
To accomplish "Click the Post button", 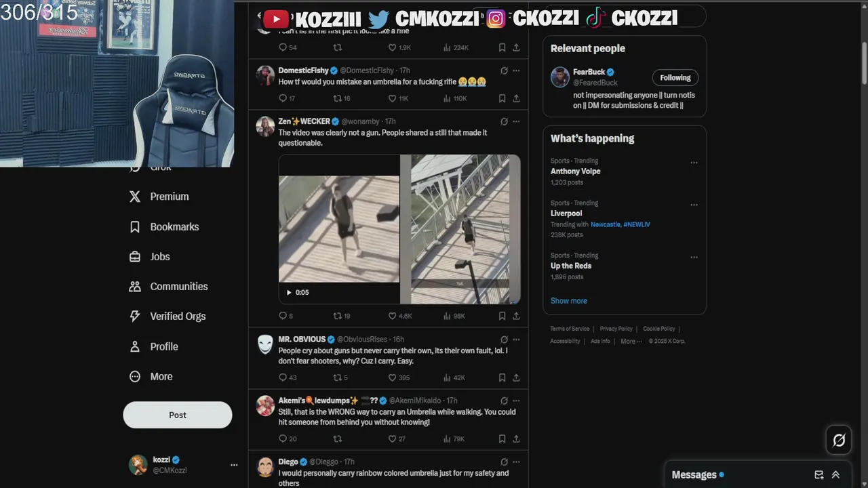I will (178, 415).
